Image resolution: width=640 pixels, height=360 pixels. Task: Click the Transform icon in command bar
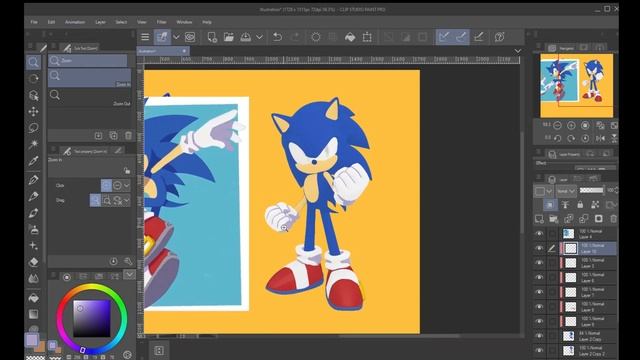tap(367, 37)
